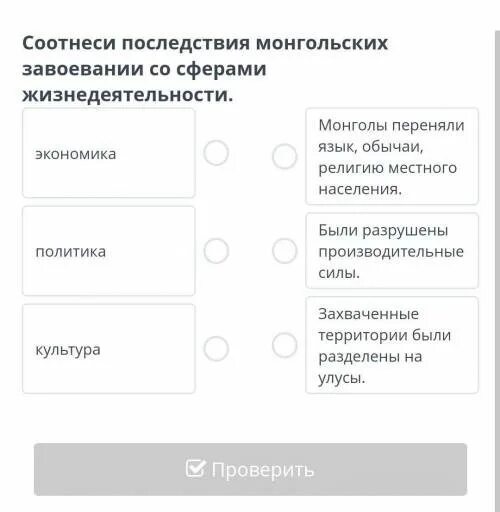Click the Монголы переняли язык answer card

(x=392, y=156)
